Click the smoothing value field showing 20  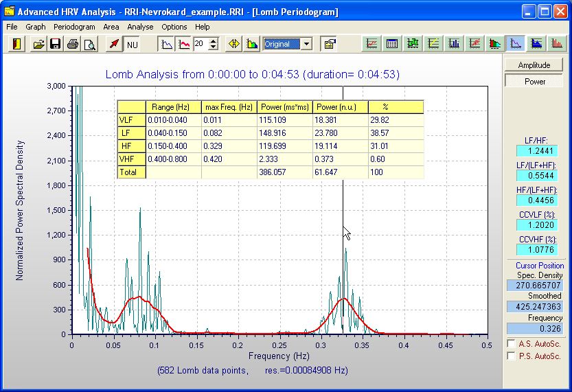(x=200, y=44)
